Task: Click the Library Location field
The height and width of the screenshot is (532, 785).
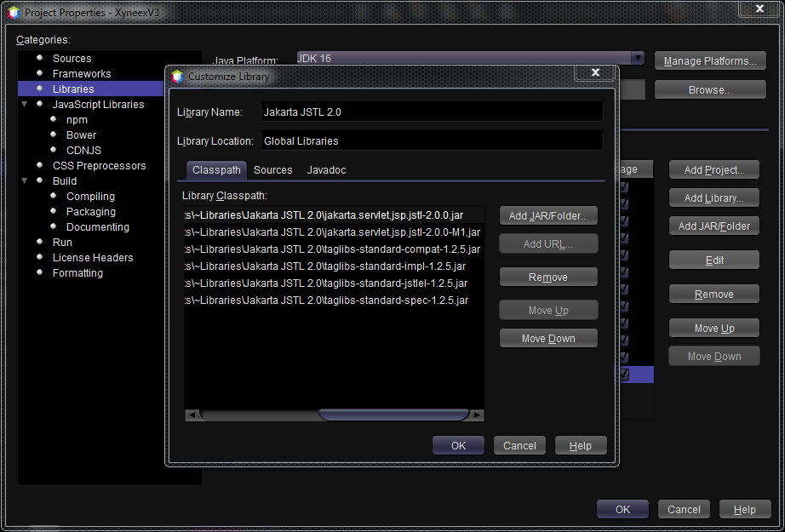Action: tap(432, 141)
